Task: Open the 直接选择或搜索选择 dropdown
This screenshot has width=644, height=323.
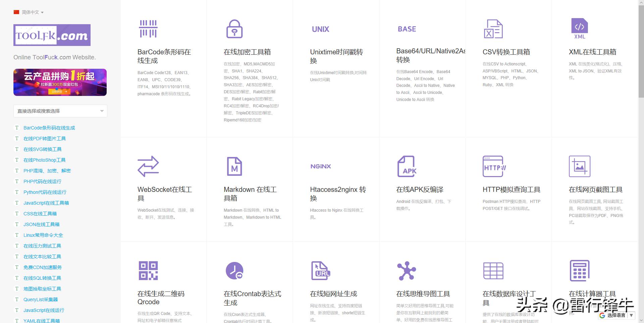Action: coord(60,111)
